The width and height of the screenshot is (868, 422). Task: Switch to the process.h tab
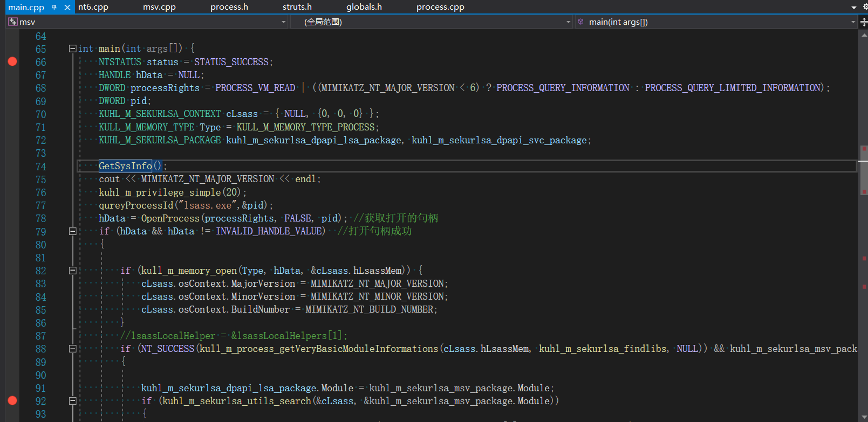tap(229, 7)
